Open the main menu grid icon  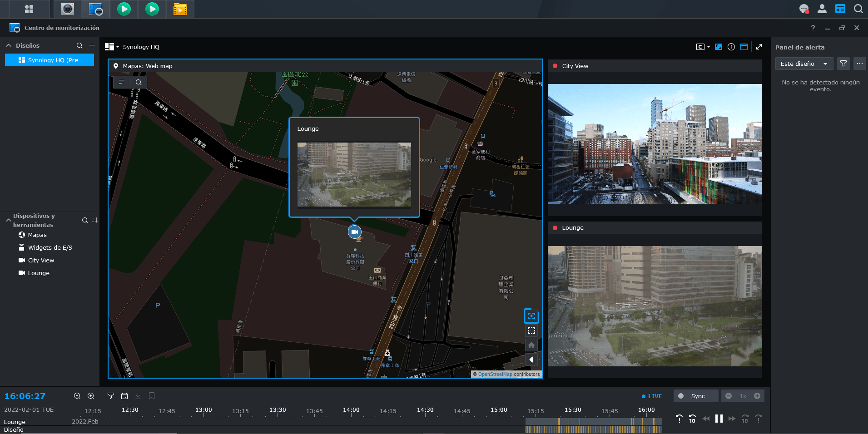pos(29,9)
